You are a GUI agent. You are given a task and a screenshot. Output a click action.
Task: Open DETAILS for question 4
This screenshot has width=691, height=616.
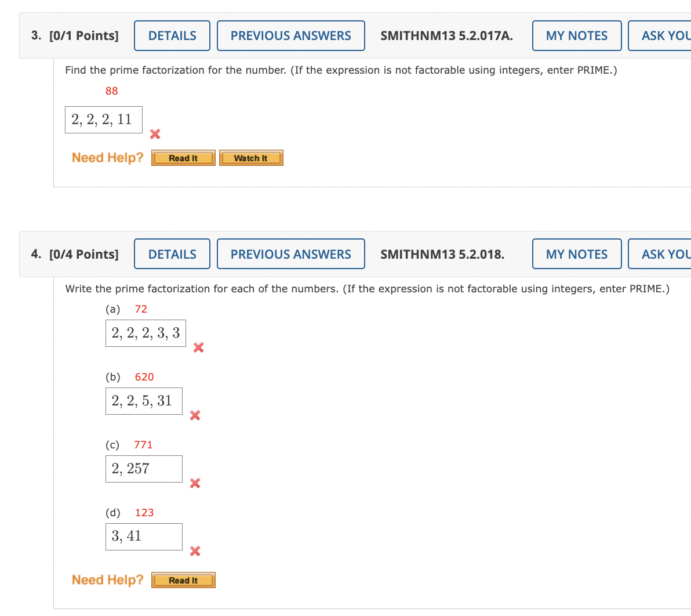tap(172, 254)
